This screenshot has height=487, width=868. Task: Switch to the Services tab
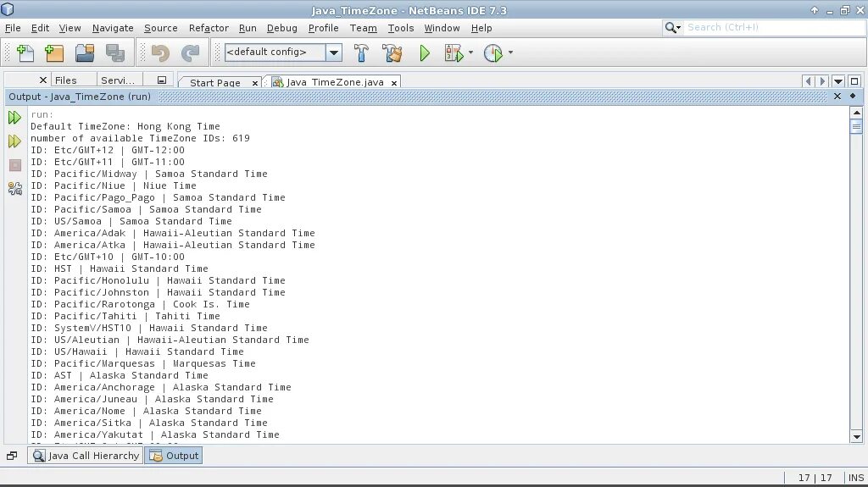118,80
